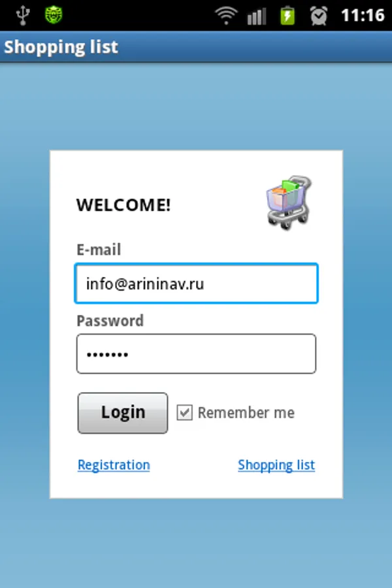Tap the USB connection status icon
This screenshot has width=392, height=588.
pyautogui.click(x=23, y=16)
